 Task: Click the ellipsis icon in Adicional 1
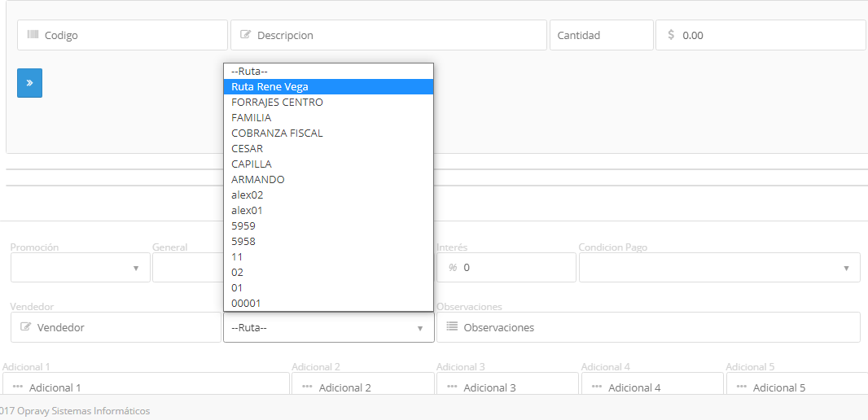(17, 387)
